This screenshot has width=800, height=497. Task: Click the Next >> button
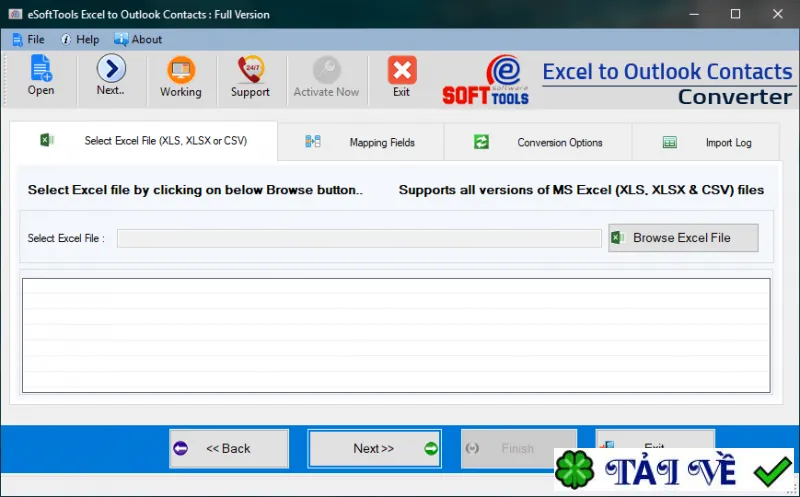click(374, 449)
